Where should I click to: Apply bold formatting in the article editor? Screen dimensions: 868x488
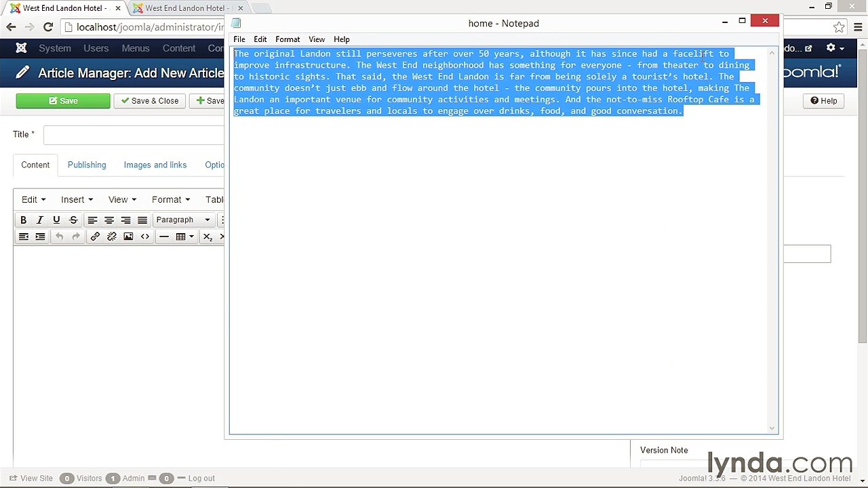click(23, 220)
